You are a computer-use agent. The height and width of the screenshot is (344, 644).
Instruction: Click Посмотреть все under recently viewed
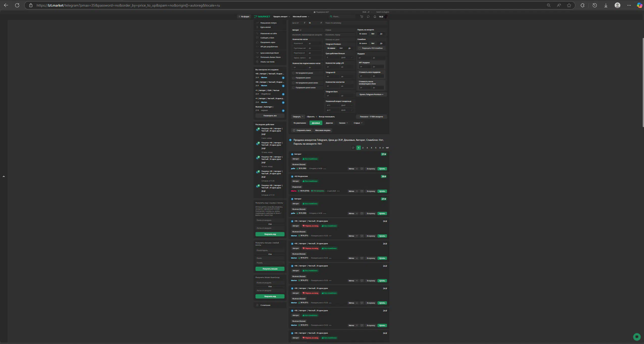[x=270, y=116]
